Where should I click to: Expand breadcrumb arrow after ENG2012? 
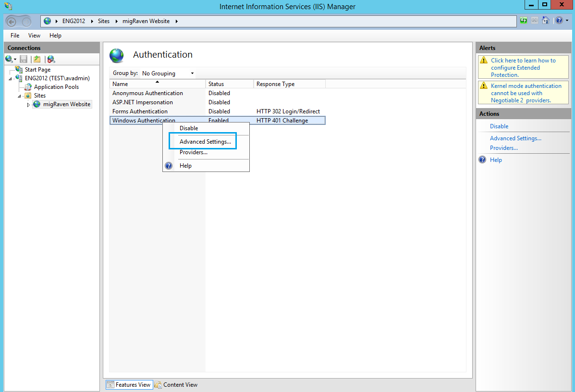tap(92, 21)
